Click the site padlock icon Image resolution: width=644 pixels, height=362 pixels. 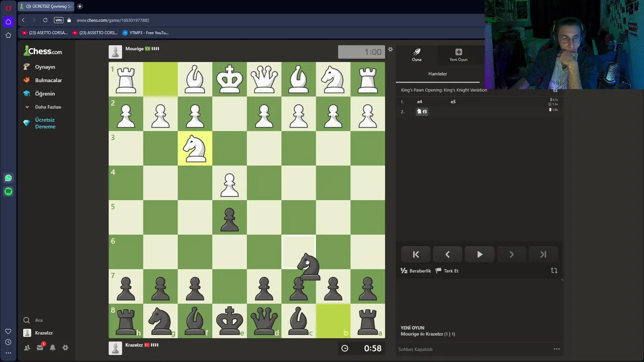coord(69,20)
